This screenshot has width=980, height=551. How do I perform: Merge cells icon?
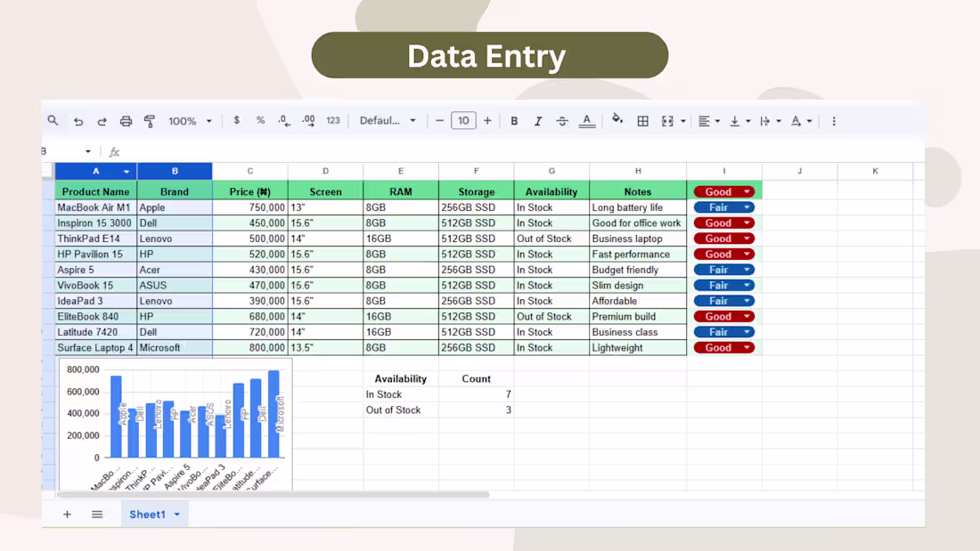point(667,121)
